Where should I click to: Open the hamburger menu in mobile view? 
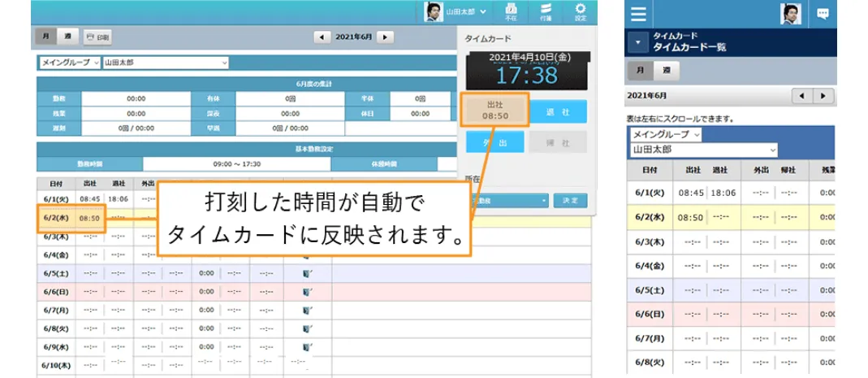[x=639, y=14]
